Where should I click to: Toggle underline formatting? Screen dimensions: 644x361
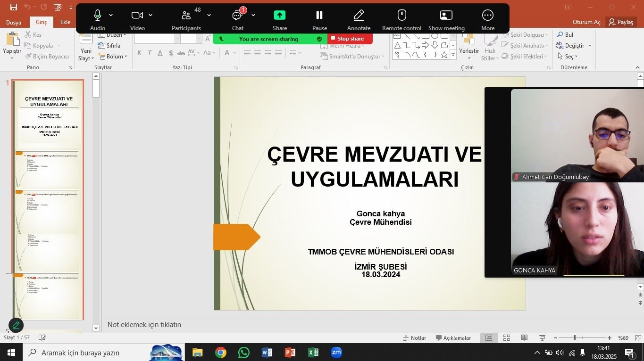click(160, 53)
